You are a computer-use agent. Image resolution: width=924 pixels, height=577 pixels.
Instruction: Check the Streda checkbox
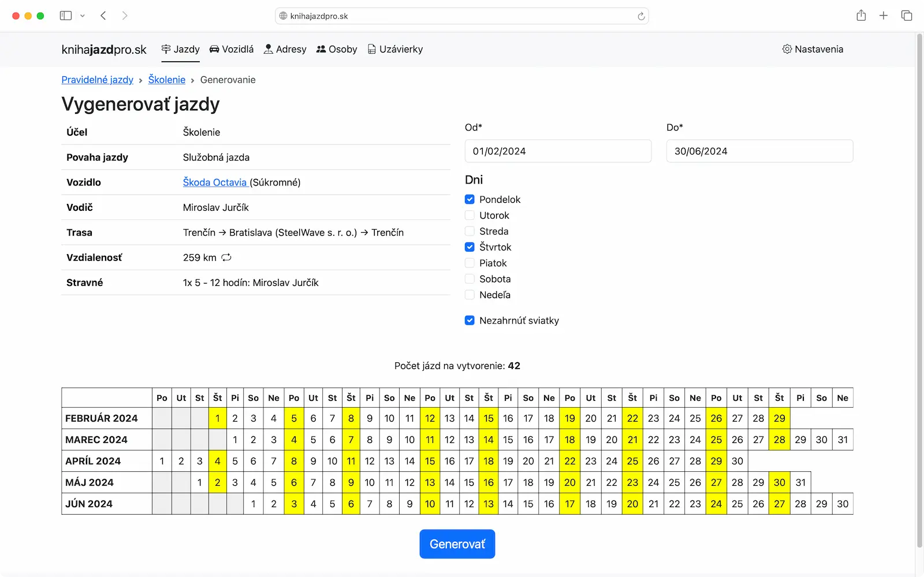pyautogui.click(x=470, y=231)
